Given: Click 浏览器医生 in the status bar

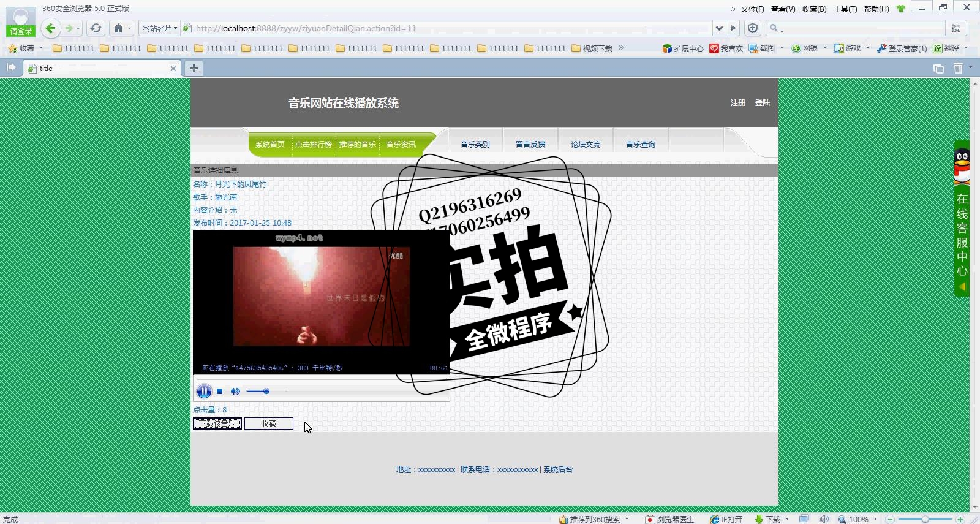Looking at the screenshot, I should [670, 519].
